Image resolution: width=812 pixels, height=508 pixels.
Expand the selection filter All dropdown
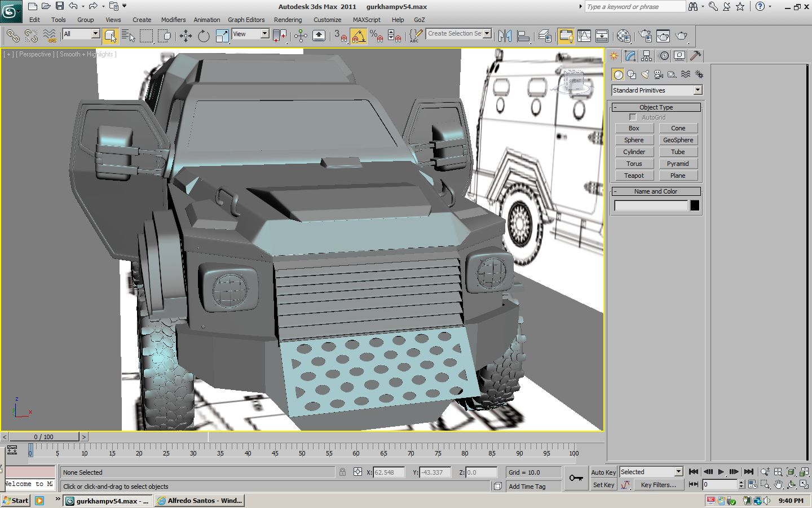coord(81,34)
